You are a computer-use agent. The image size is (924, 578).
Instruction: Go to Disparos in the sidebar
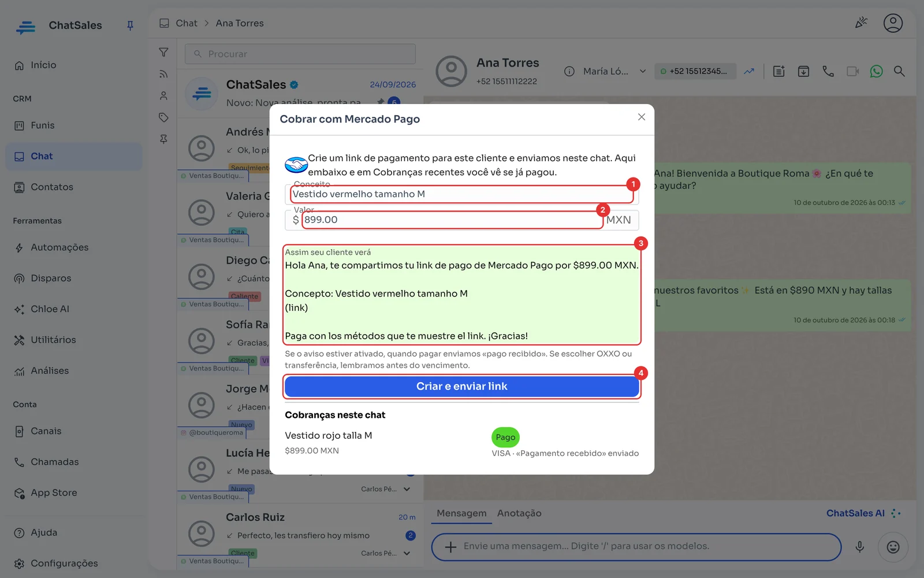click(x=73, y=278)
